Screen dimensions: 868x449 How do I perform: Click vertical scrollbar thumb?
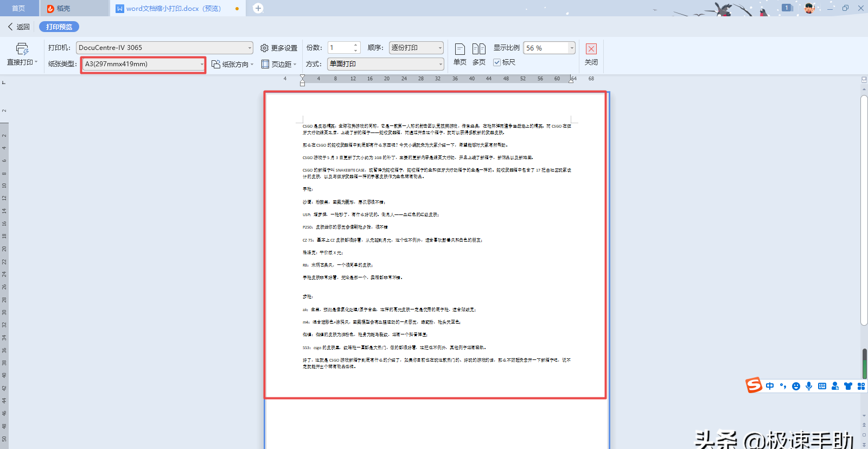[x=864, y=211]
